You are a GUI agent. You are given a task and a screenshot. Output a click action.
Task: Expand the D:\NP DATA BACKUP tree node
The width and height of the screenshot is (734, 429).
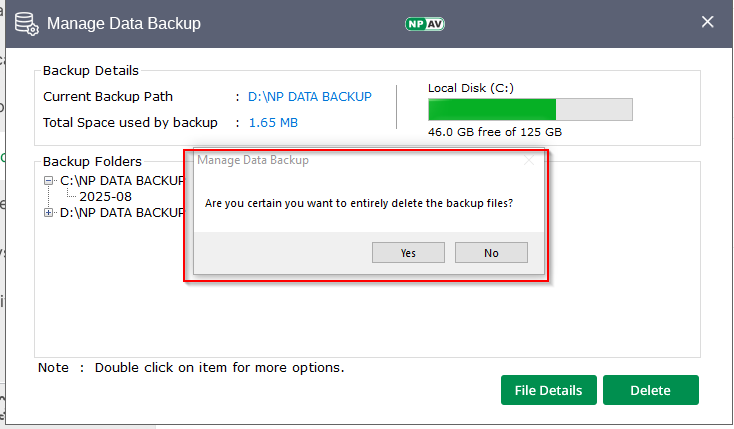(x=49, y=213)
